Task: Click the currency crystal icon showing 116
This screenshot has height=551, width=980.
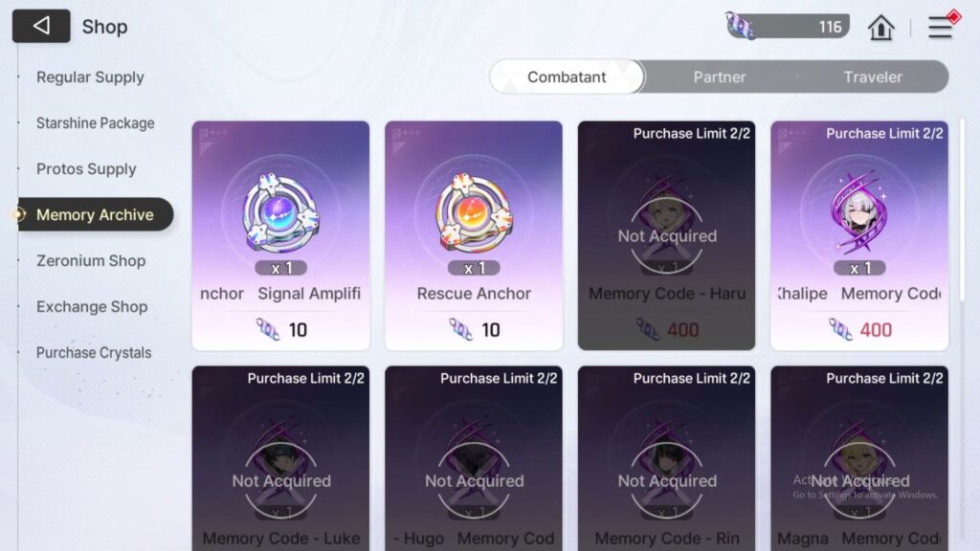Action: click(x=741, y=26)
